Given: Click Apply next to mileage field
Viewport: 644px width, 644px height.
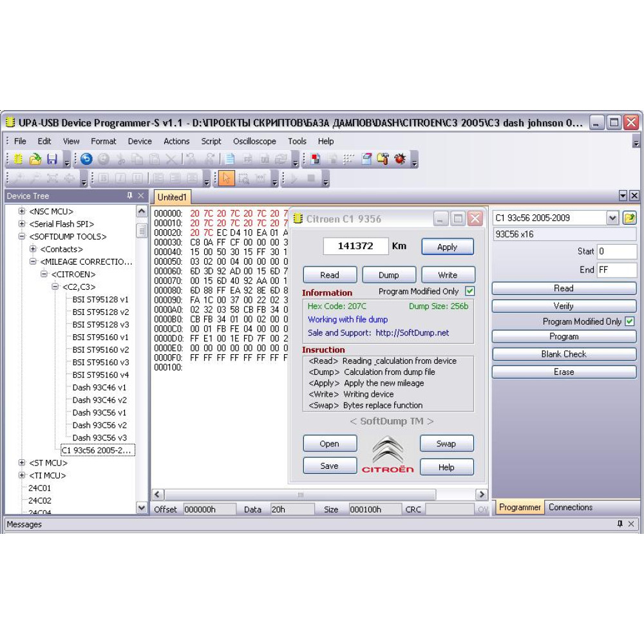Looking at the screenshot, I should tap(448, 247).
